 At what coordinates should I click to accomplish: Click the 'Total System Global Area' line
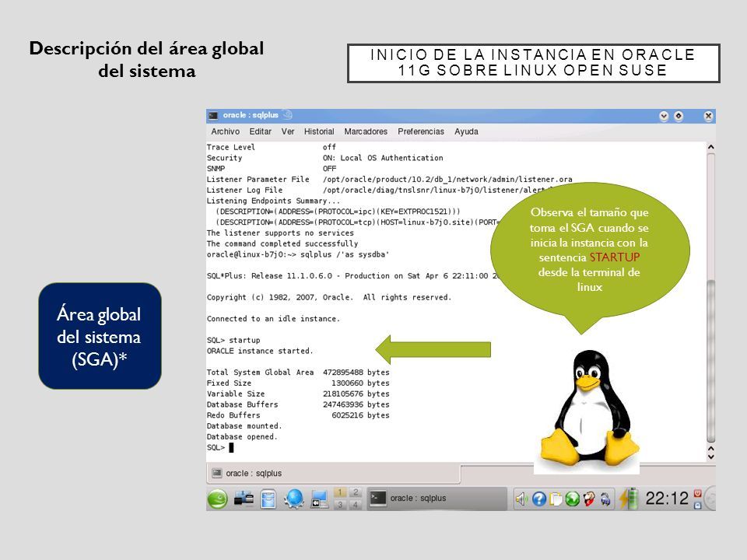pos(298,373)
